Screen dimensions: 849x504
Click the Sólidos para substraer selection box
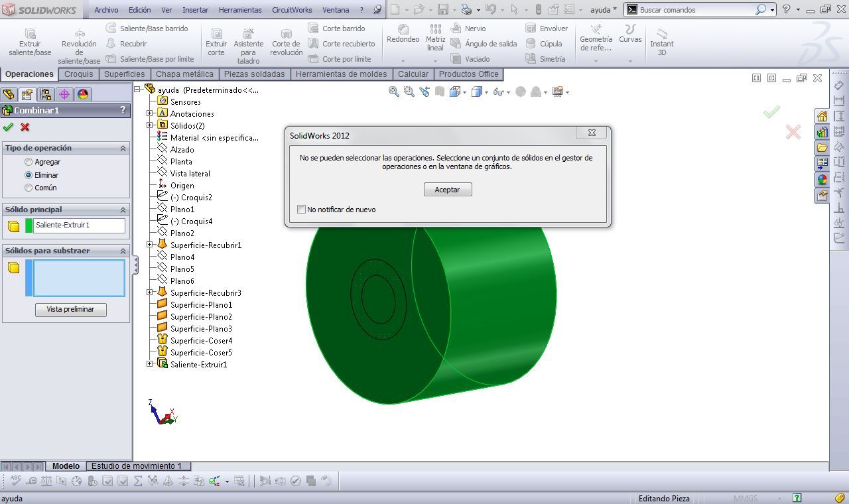79,278
